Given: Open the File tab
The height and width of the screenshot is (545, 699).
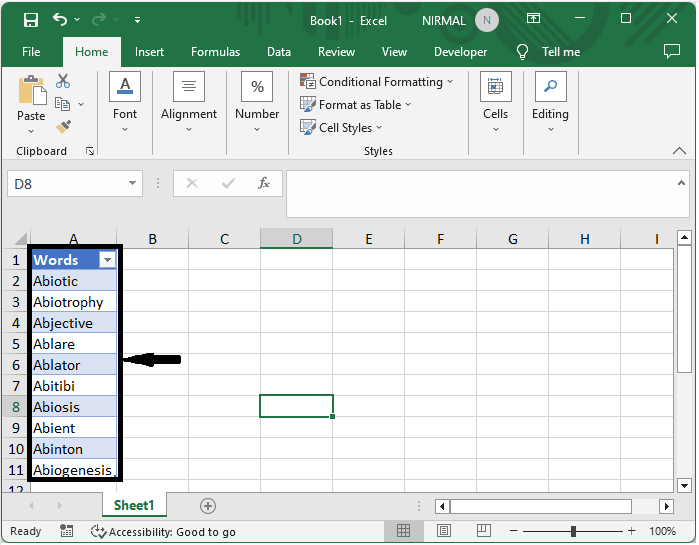Looking at the screenshot, I should point(31,52).
